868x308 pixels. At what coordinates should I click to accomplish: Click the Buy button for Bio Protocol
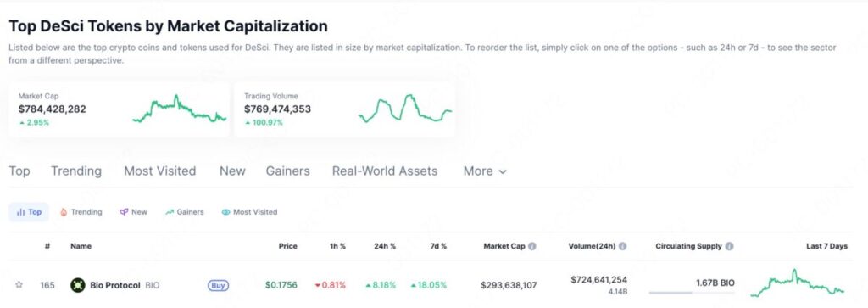(x=218, y=286)
